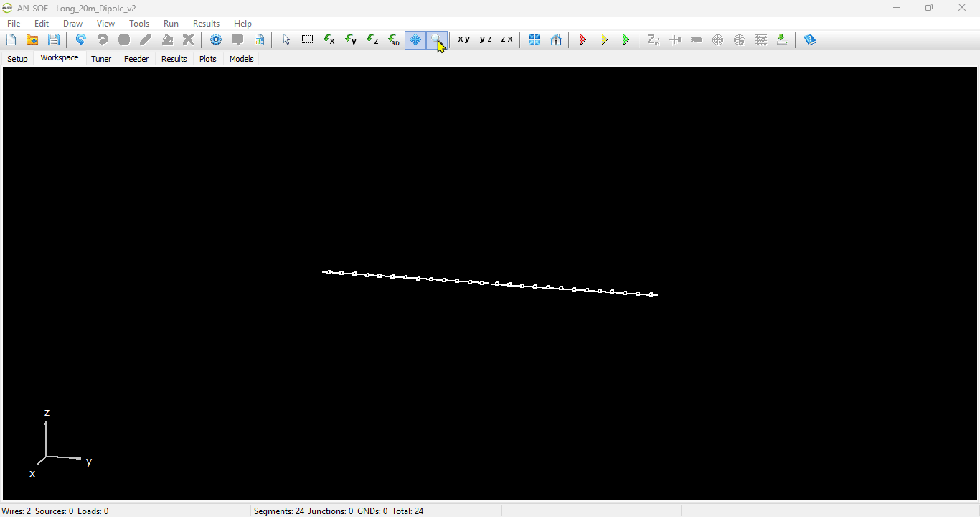Click the blue help book icon

[x=811, y=40]
